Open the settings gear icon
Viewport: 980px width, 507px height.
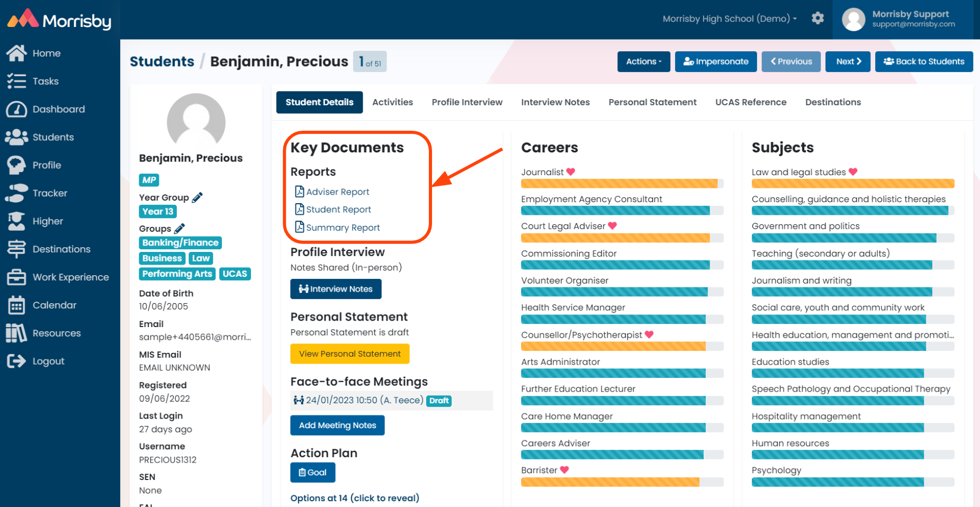pos(818,19)
